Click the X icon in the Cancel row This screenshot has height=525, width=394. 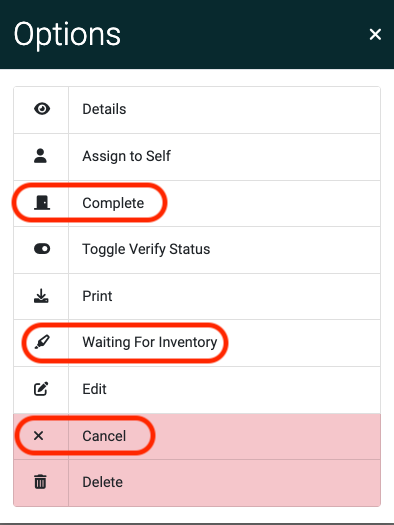[38, 436]
